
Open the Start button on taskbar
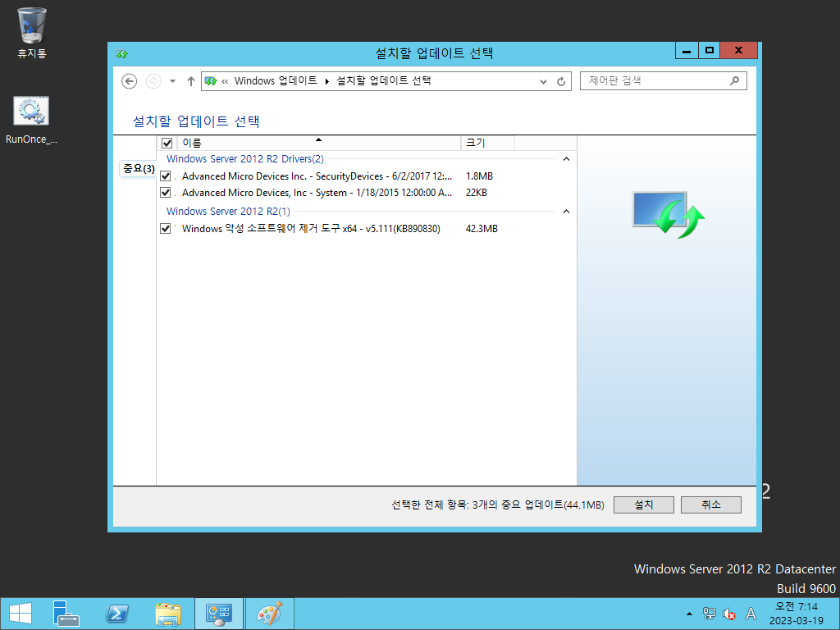(21, 614)
